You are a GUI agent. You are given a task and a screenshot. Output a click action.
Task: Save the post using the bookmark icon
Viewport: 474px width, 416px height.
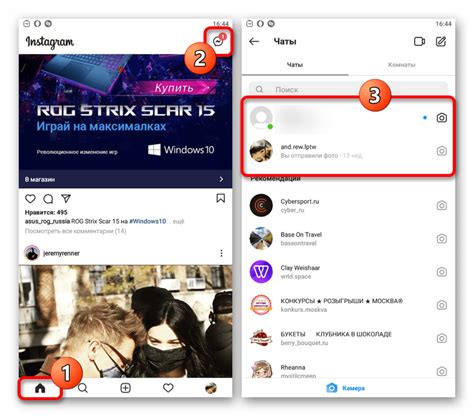[220, 198]
